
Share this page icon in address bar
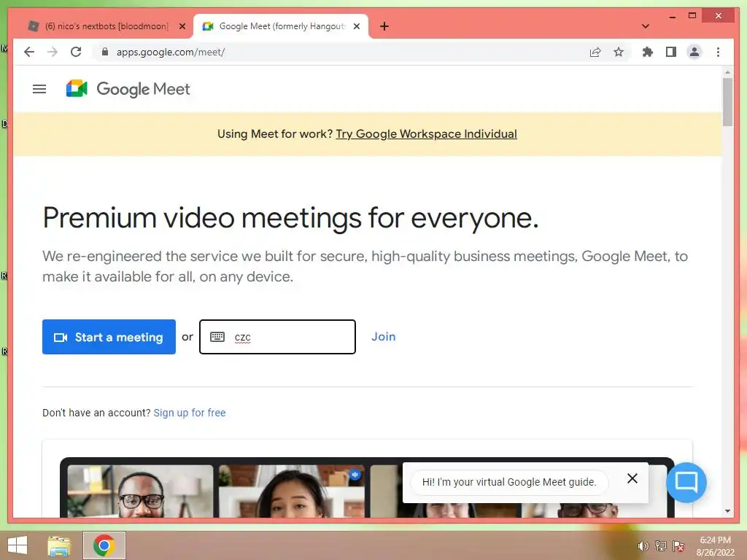595,52
